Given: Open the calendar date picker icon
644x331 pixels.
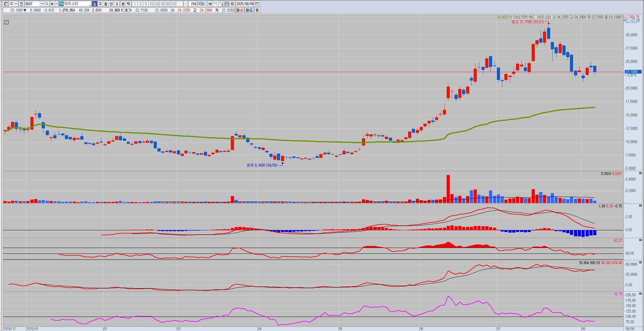Looking at the screenshot, I should coord(257,4).
